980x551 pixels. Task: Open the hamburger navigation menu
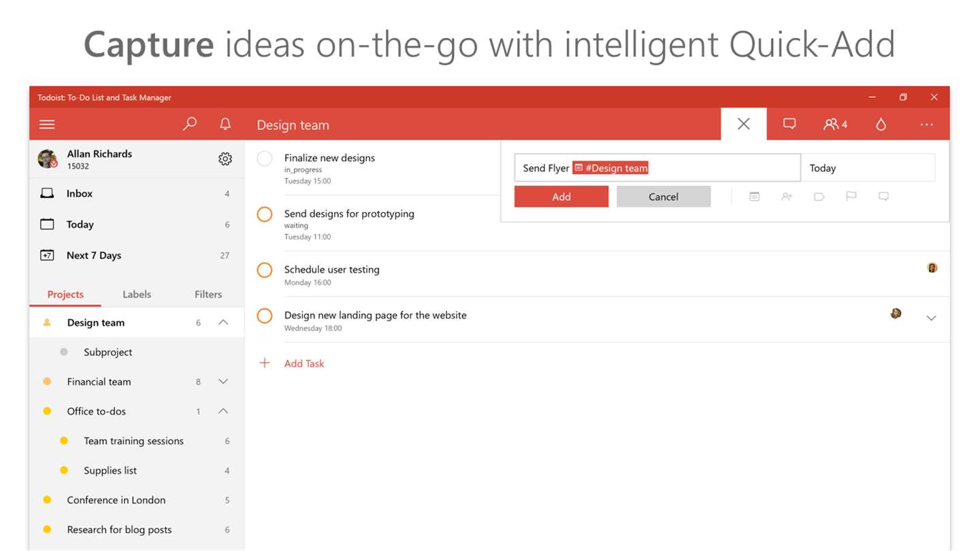point(47,124)
